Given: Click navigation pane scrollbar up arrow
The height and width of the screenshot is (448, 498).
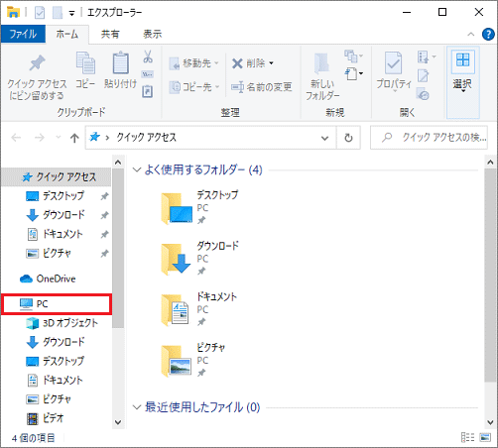Looking at the screenshot, I should point(118,162).
